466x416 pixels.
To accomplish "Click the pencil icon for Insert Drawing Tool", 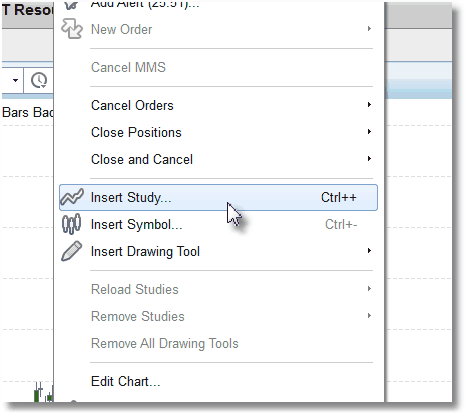I will coord(72,251).
